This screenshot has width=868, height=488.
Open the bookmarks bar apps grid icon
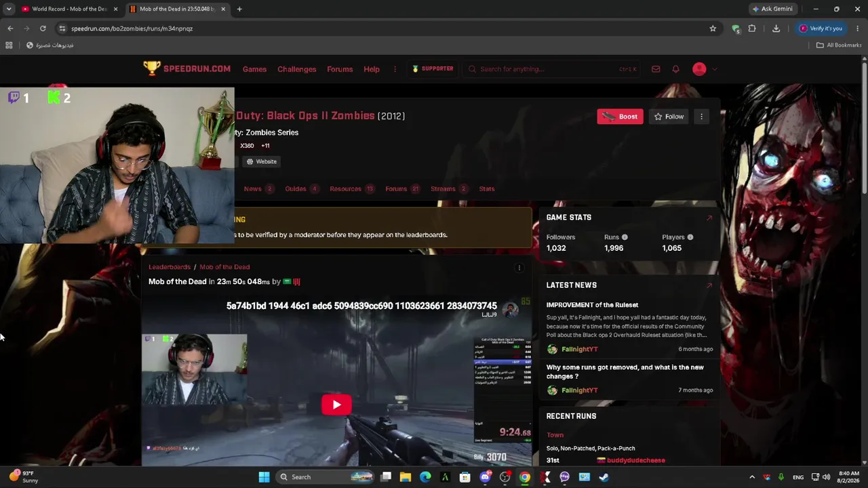pyautogui.click(x=9, y=45)
